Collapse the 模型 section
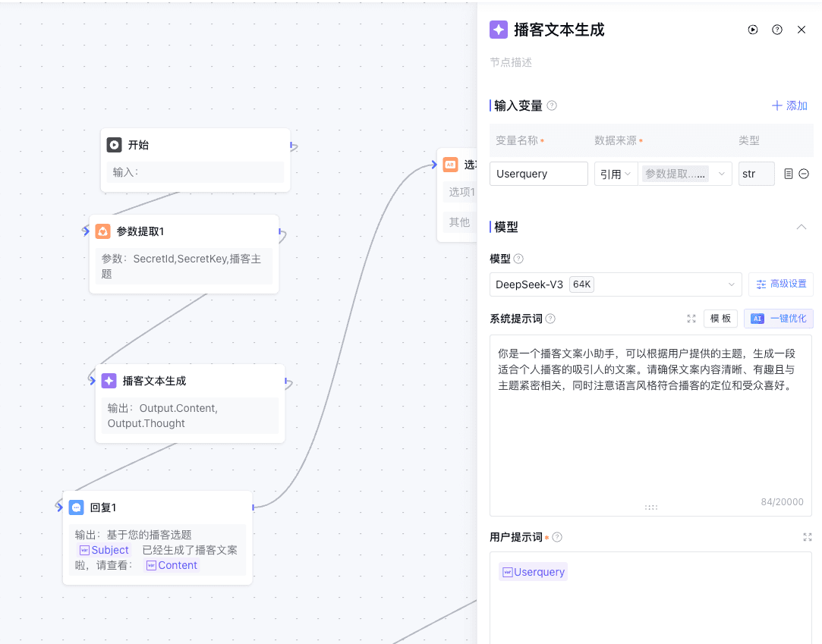This screenshot has width=822, height=644. point(802,227)
